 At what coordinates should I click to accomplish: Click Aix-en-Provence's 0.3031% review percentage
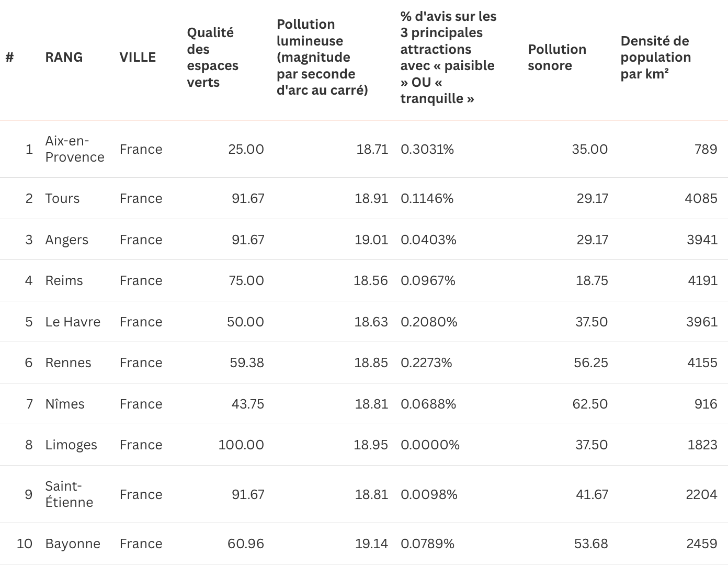click(x=427, y=149)
